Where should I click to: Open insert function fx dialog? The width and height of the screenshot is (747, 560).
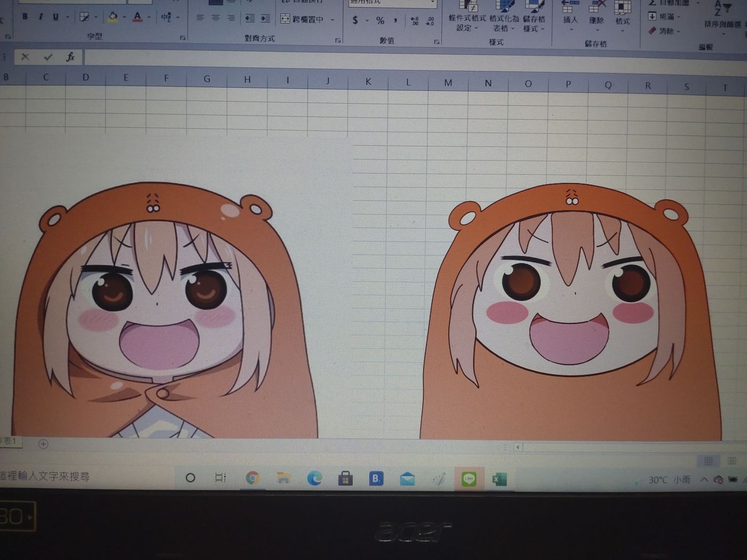point(70,57)
